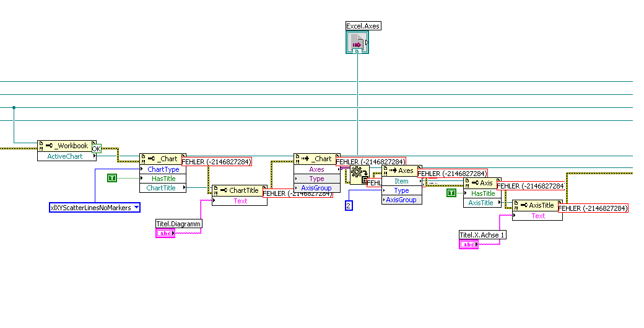This screenshot has width=644, height=328.
Task: Click the FEHLER probe beside _Chart property node
Action: click(x=217, y=162)
